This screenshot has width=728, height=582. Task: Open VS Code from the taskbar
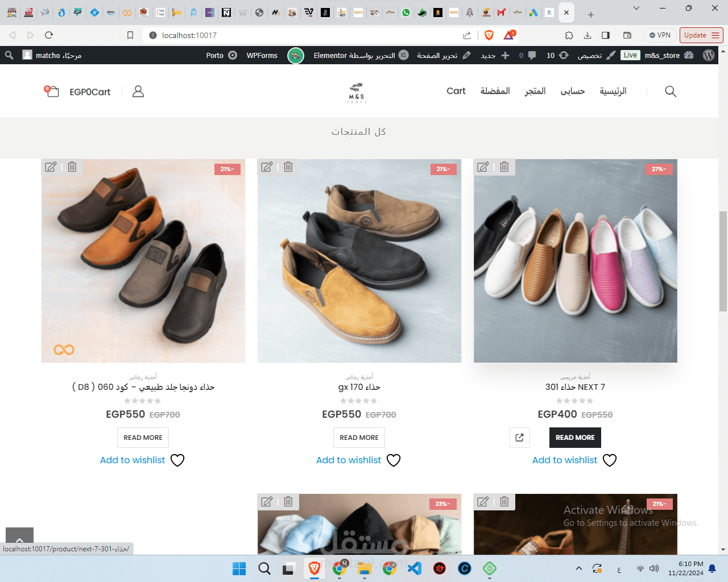[x=415, y=568]
